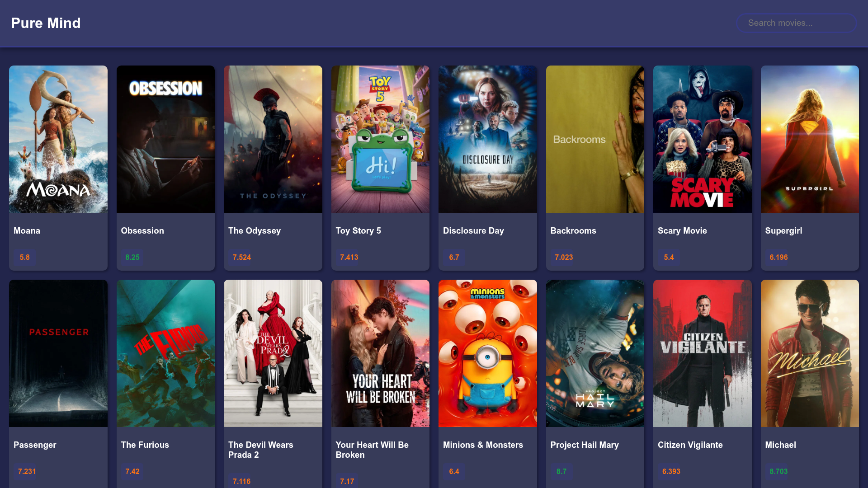Viewport: 868px width, 488px height.
Task: Click The Devil Wears Prada 2 title
Action: 261,450
